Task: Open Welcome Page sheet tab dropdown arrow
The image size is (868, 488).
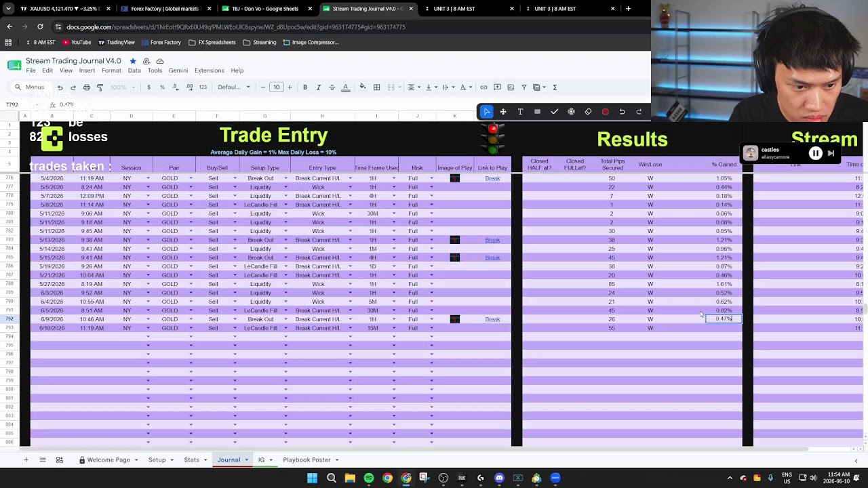Action: [x=136, y=460]
